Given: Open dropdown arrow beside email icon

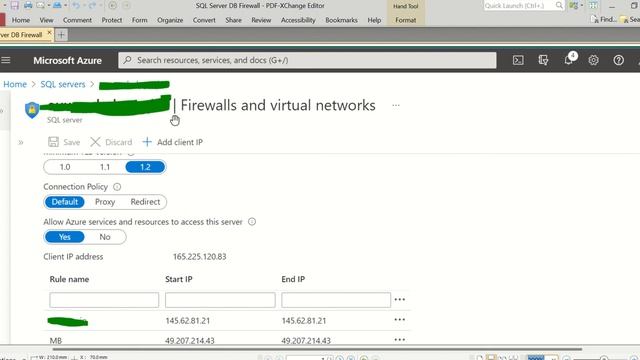Looking at the screenshot, I should point(49,5).
